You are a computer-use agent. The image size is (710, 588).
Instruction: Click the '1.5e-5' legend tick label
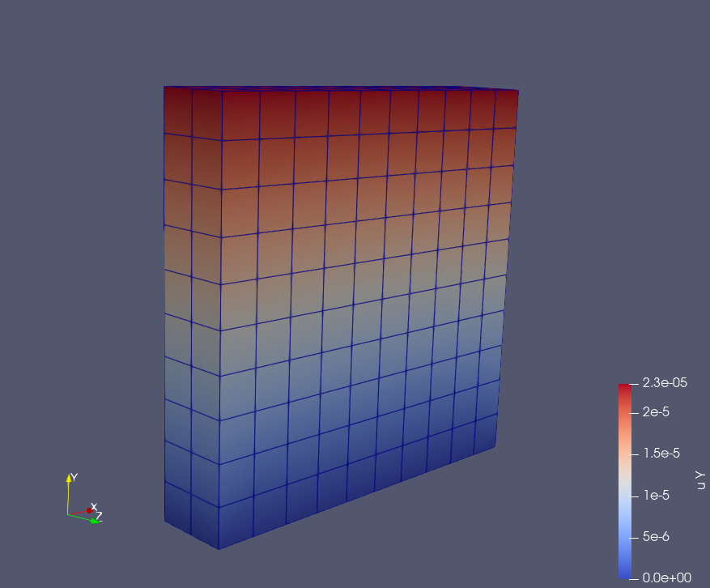point(661,453)
